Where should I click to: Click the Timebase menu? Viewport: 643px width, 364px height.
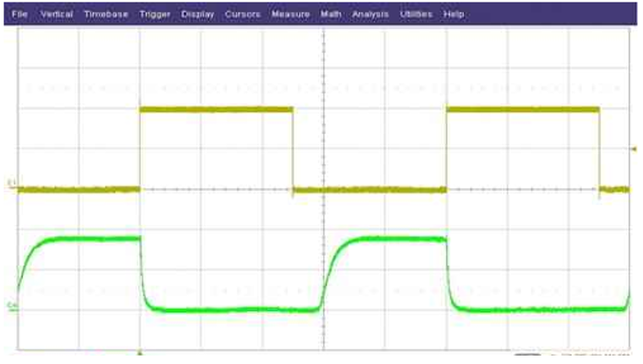pos(106,14)
